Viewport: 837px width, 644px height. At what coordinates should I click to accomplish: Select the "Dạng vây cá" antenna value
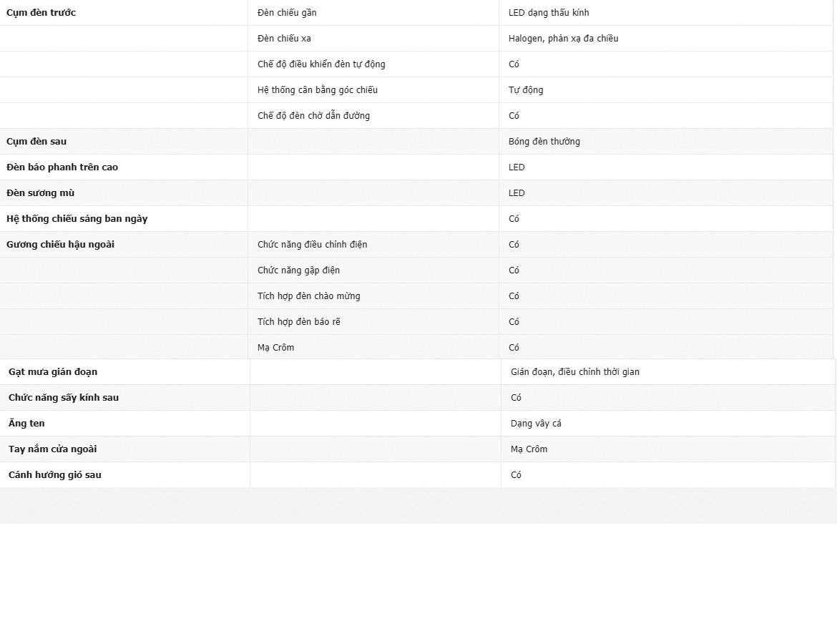tap(536, 424)
